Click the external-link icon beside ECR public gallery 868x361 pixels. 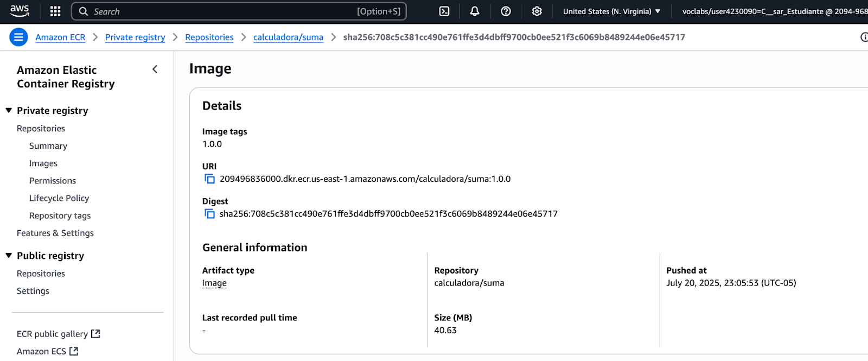click(x=96, y=333)
